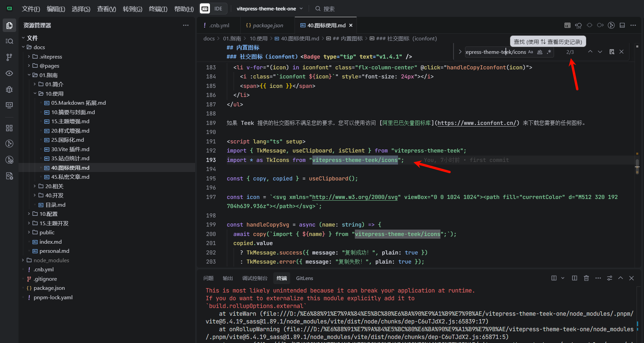Open the iconfont.cn link in the editor
This screenshot has width=644, height=343.
pos(477,123)
